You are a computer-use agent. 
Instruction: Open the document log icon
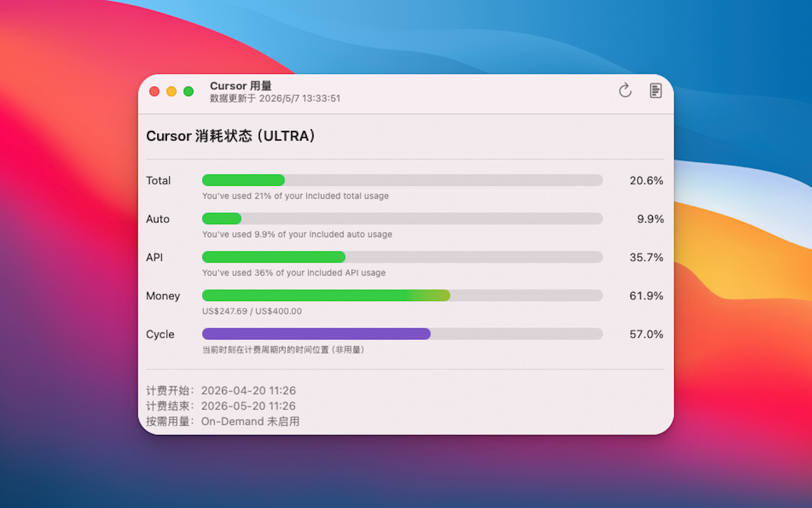(x=655, y=90)
